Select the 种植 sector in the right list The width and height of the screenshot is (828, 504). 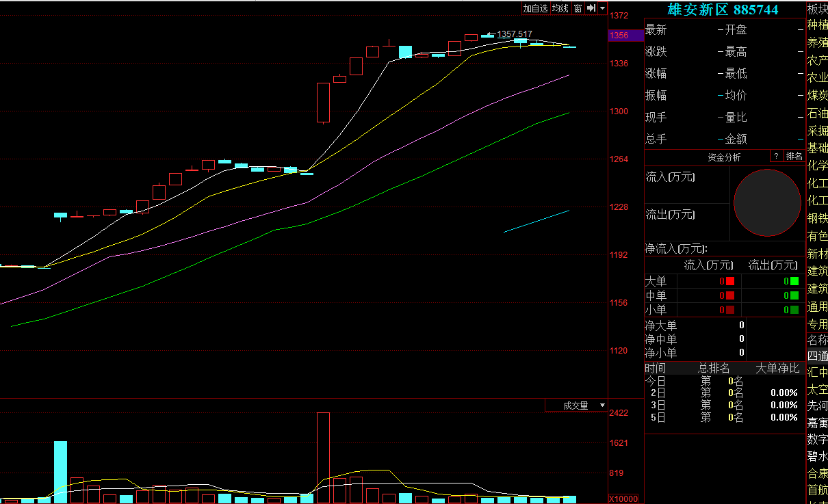click(x=818, y=25)
